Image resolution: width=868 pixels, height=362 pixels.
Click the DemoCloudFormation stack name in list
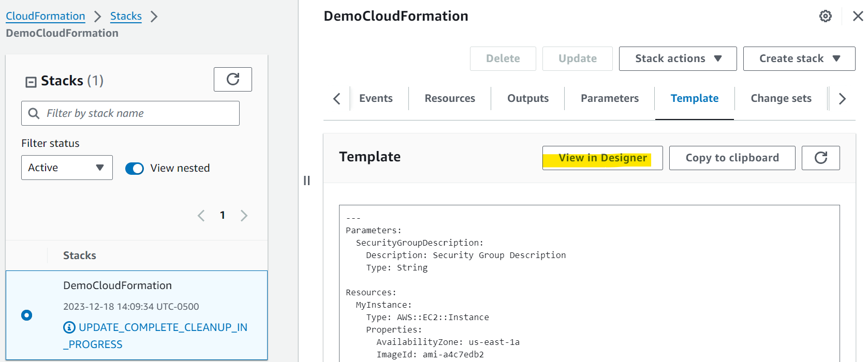117,285
